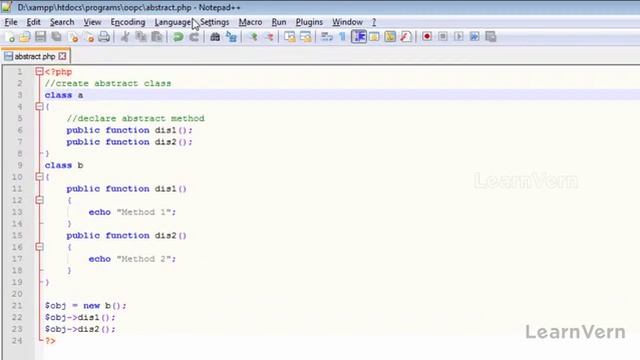
Task: Close the abstract.php tab
Action: 62,56
